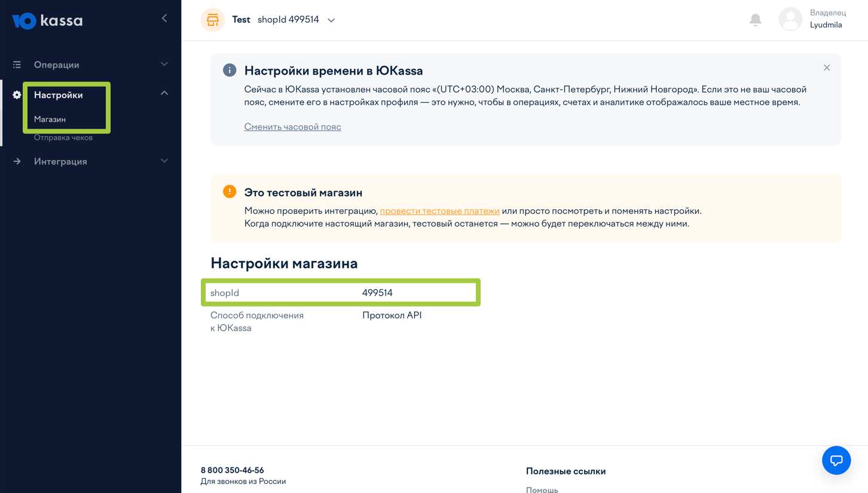Select Магазин in the sidebar
Image resolution: width=868 pixels, height=493 pixels.
point(50,120)
